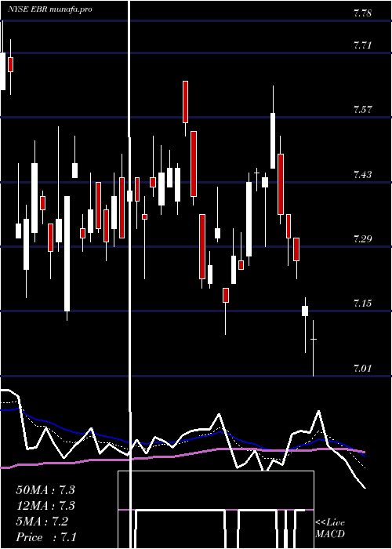The width and height of the screenshot is (392, 549).
Task: Click the <<Live MACD label
Action: coord(330,528)
